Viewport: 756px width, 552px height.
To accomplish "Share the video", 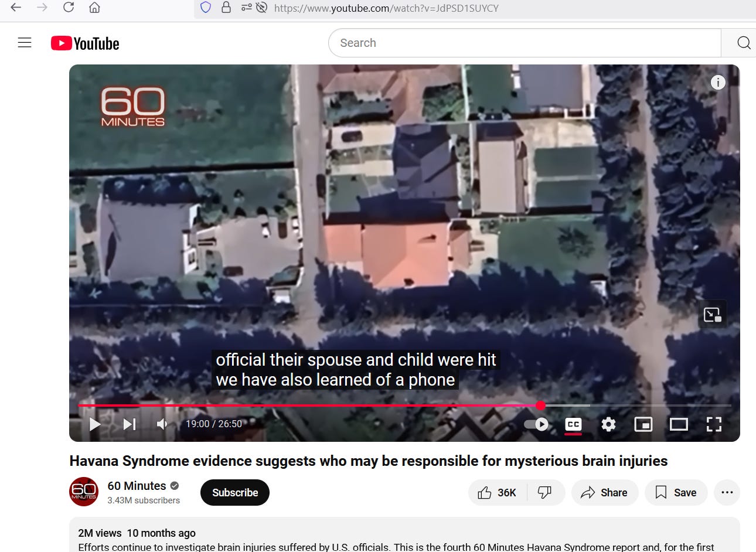I will point(604,493).
